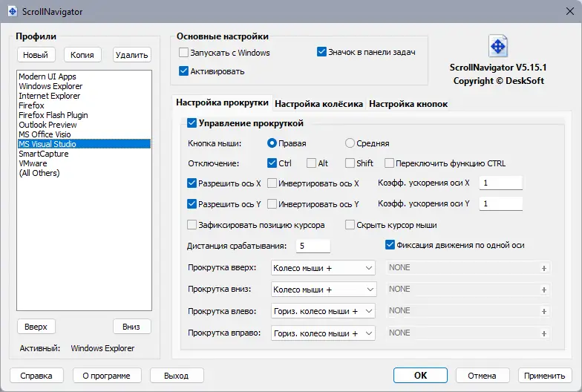Viewport: 582px width, 392px height.
Task: Click the plus icon in Прокрутка вверх row
Action: coord(543,268)
